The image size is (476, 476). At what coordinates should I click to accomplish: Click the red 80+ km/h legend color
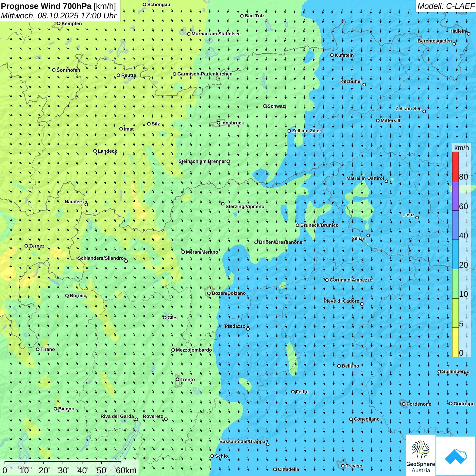[x=455, y=166]
